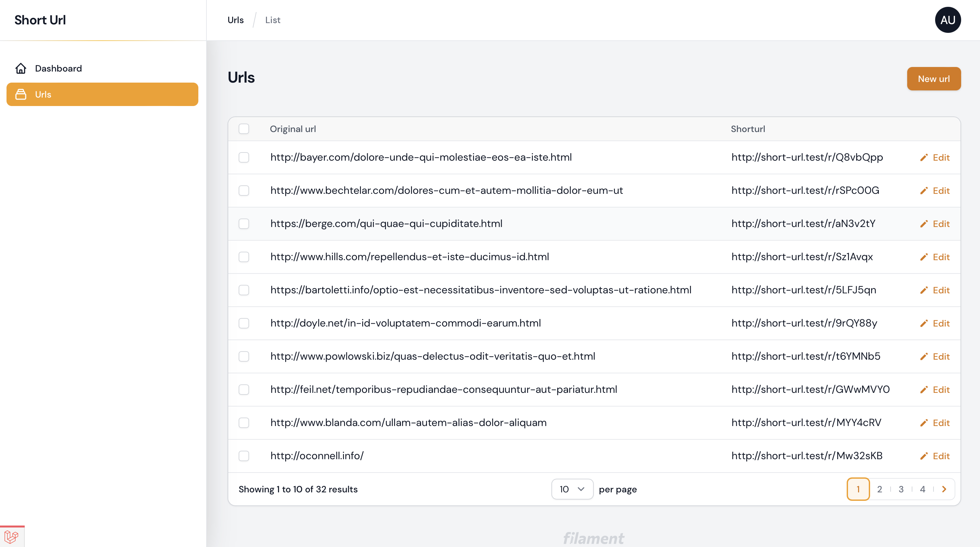980x547 pixels.
Task: Go to next page with arrow
Action: point(944,489)
